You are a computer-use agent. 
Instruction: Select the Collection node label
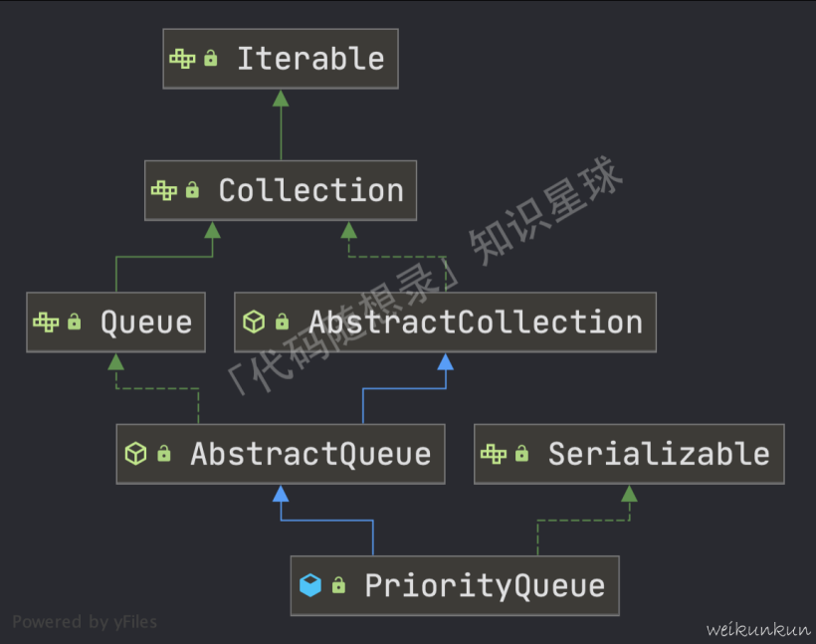coord(310,190)
